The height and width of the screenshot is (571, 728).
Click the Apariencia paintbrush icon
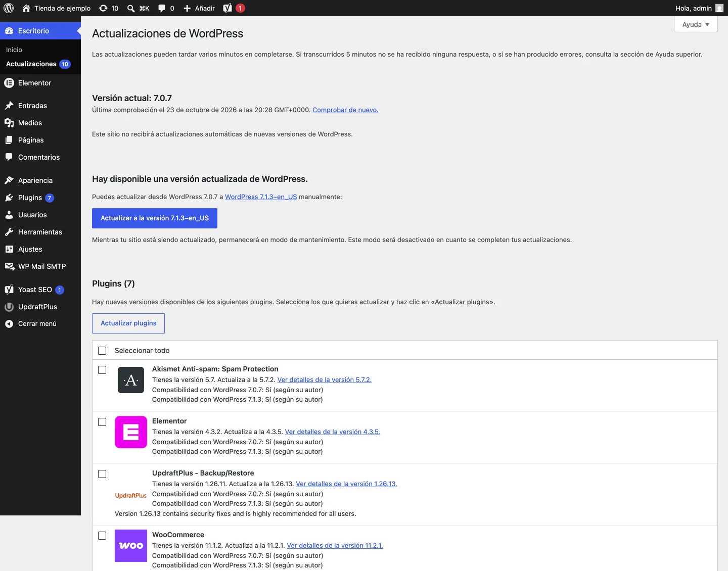9,180
